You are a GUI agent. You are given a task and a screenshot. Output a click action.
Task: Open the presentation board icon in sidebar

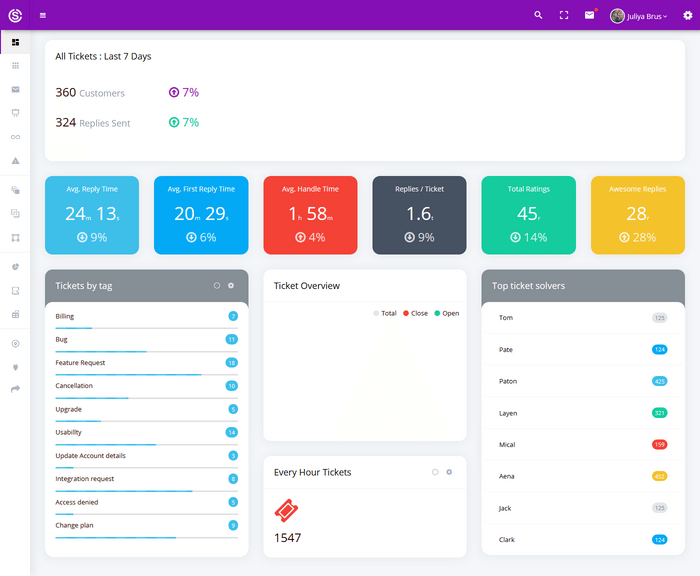pyautogui.click(x=16, y=113)
